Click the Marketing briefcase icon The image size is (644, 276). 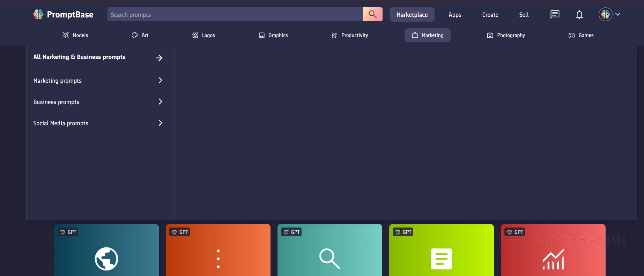click(415, 35)
